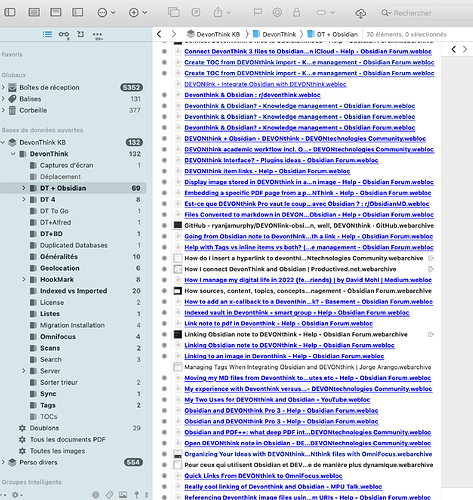Image resolution: width=473 pixels, height=500 pixels.
Task: Click the cloud sync icon
Action: point(360,13)
